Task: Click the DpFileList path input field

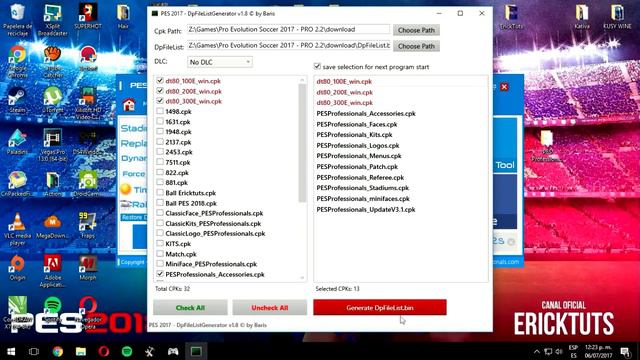Action: click(x=288, y=45)
